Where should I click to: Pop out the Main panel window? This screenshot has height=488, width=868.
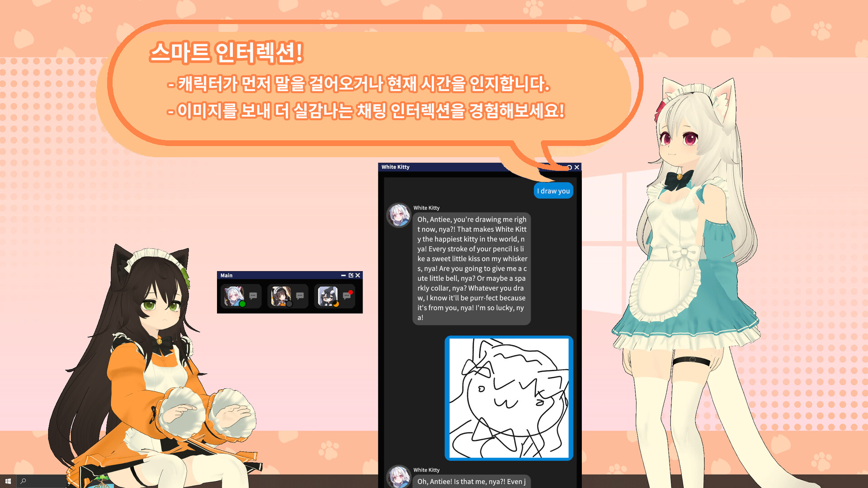pos(351,275)
